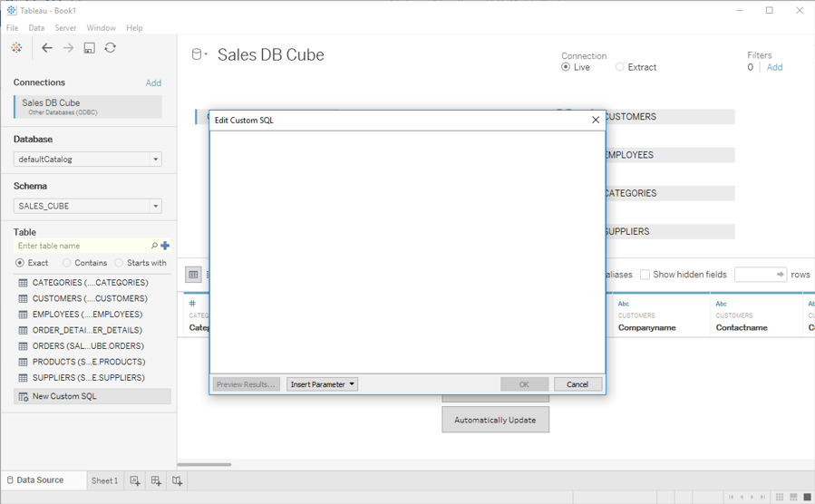
Task: Show tabs view icon in status bar
Action: click(x=807, y=498)
